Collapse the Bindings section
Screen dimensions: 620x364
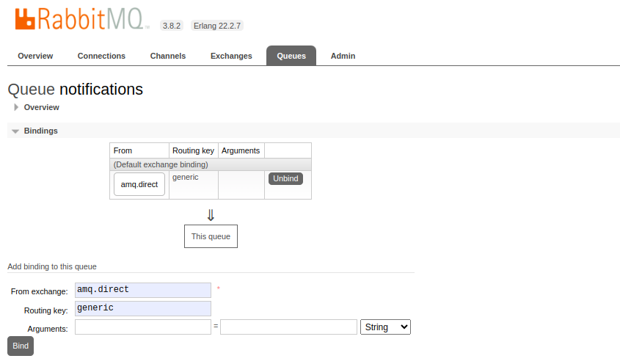40,131
